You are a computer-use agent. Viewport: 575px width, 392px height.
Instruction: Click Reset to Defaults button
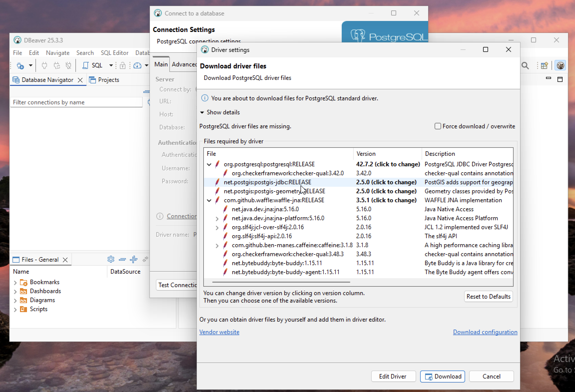488,297
